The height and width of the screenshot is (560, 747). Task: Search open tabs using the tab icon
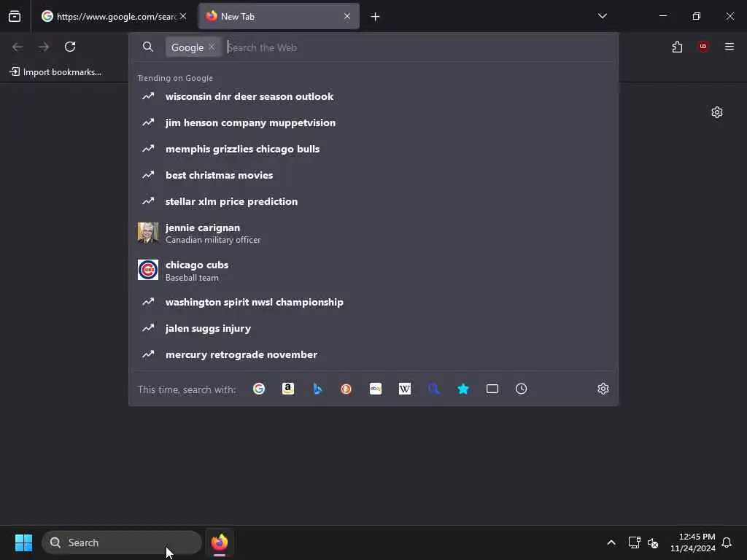click(x=492, y=389)
